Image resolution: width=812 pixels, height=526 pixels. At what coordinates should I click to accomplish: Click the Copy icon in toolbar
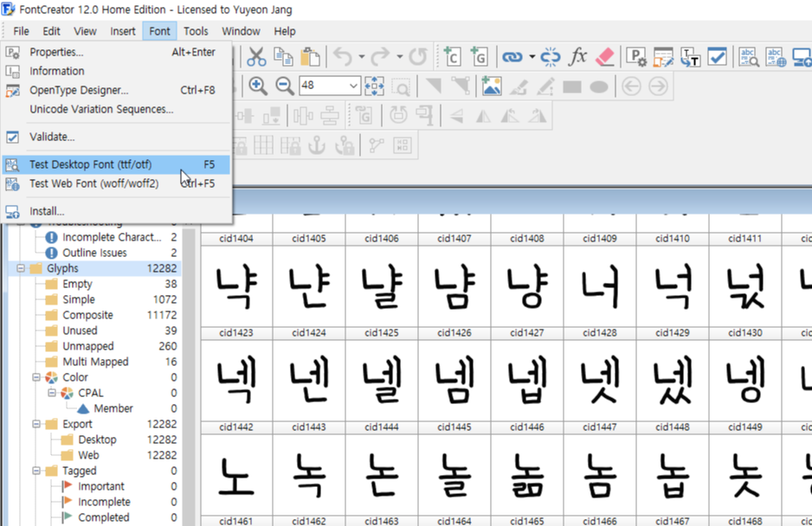pyautogui.click(x=283, y=57)
